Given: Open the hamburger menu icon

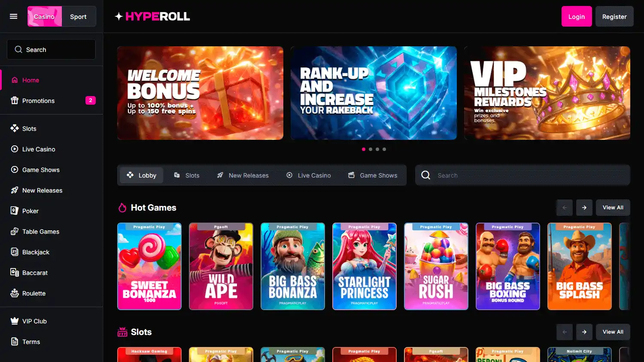Looking at the screenshot, I should (13, 16).
